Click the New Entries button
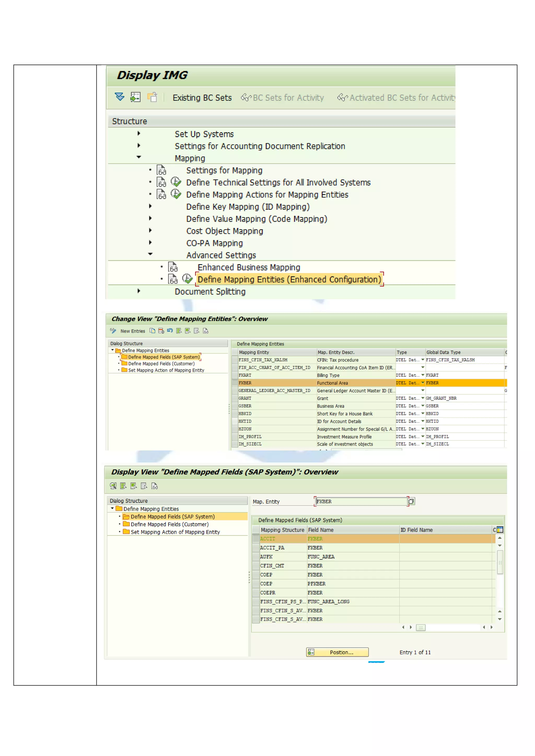 coord(132,331)
